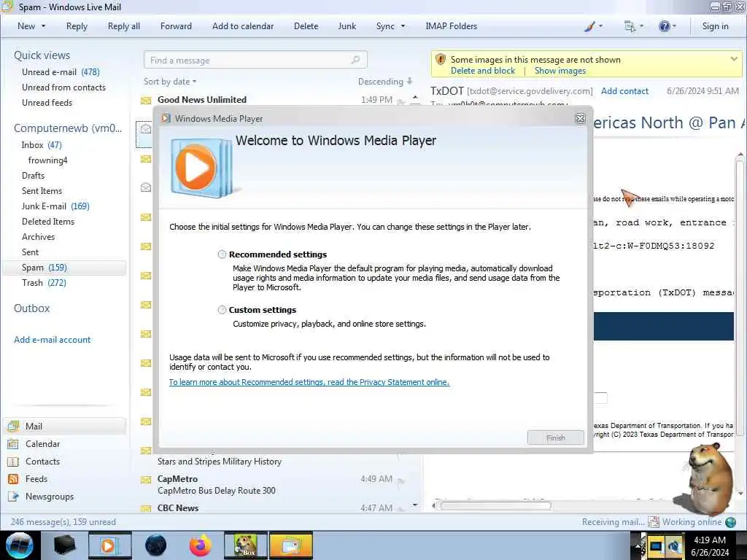Click the Newsgroups icon
Viewport: 747px width, 560px height.
click(13, 497)
